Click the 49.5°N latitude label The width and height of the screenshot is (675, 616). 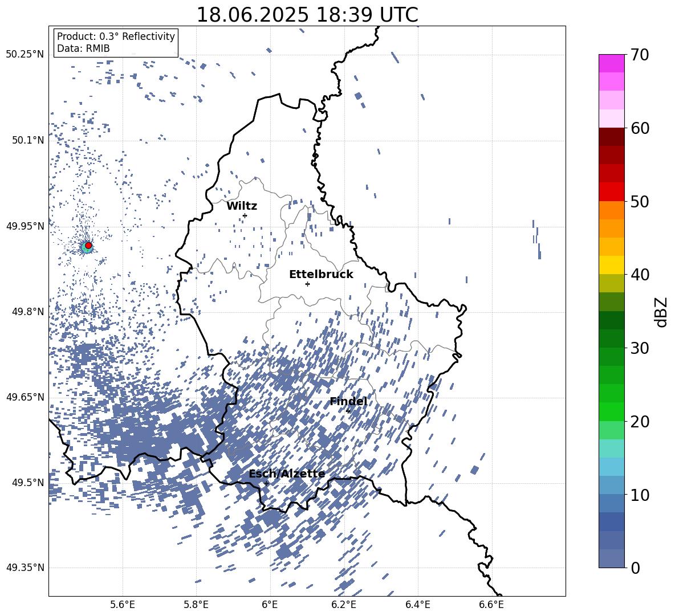point(27,482)
